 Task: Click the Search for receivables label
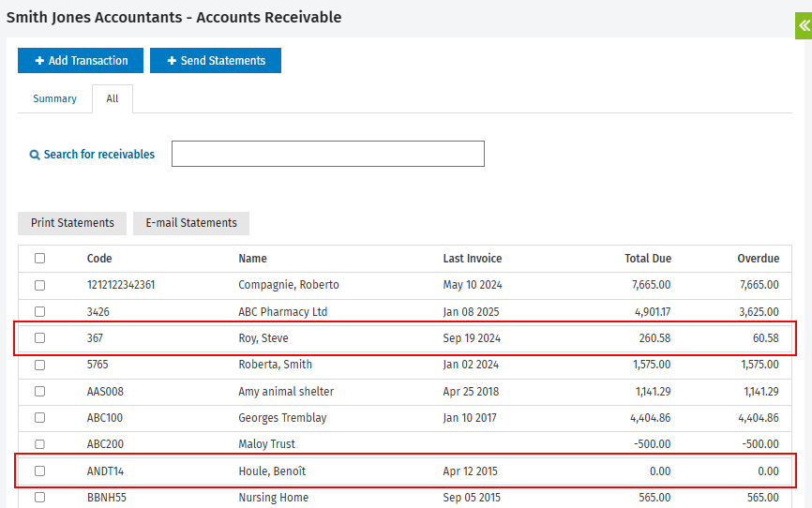point(98,155)
